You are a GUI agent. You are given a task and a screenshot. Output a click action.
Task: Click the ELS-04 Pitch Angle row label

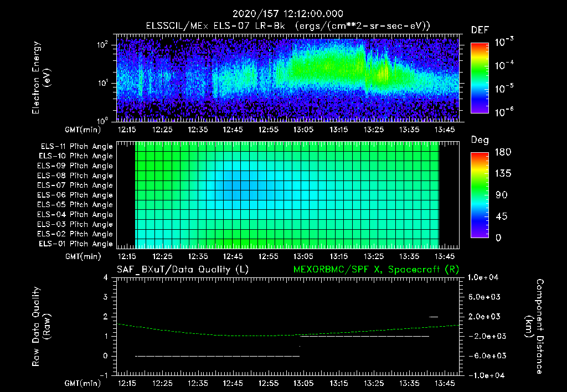75,214
